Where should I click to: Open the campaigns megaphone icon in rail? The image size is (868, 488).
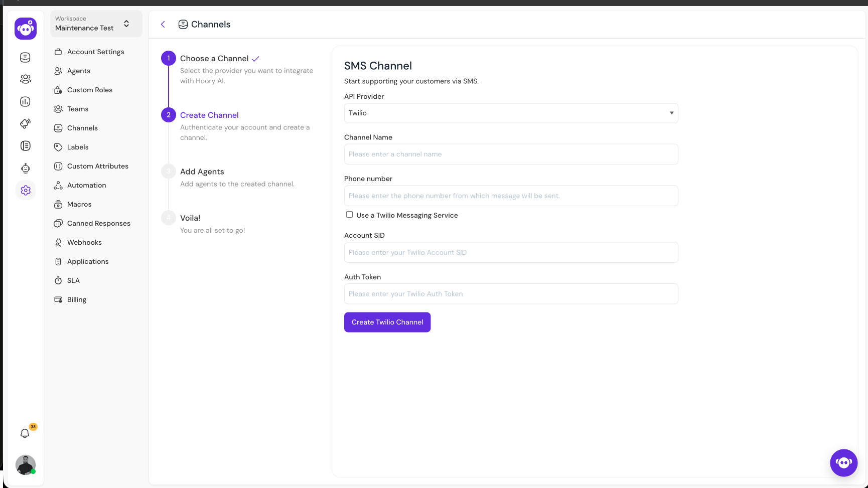pyautogui.click(x=25, y=123)
